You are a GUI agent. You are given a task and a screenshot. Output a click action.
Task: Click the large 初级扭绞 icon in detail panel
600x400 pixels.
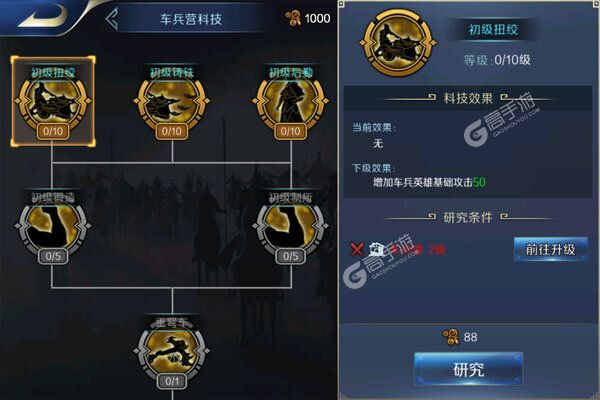[398, 43]
